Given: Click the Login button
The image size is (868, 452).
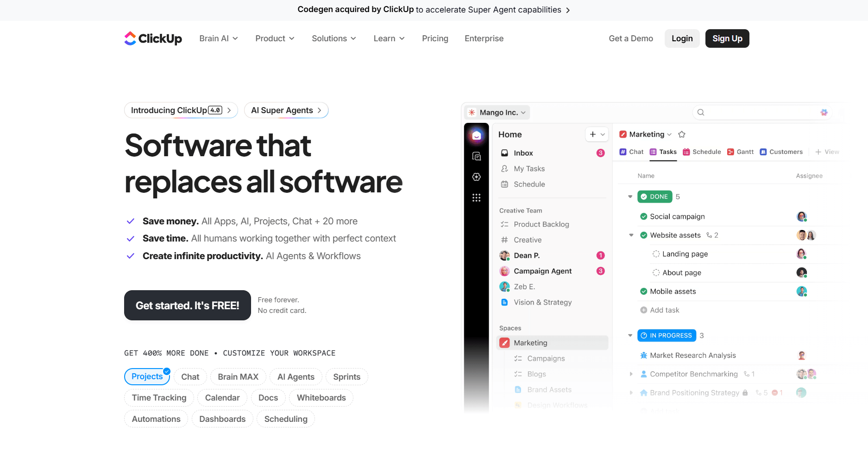Looking at the screenshot, I should click(682, 38).
